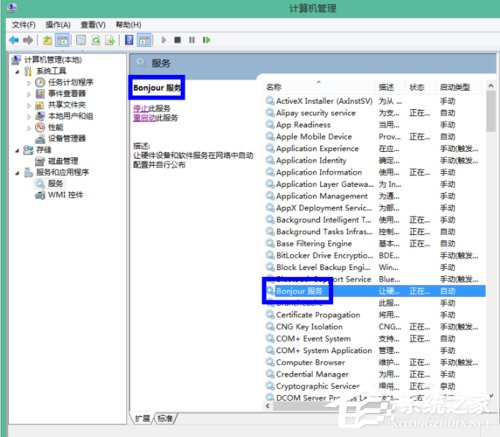Expand the 任务计划程序 tree node

tap(29, 83)
